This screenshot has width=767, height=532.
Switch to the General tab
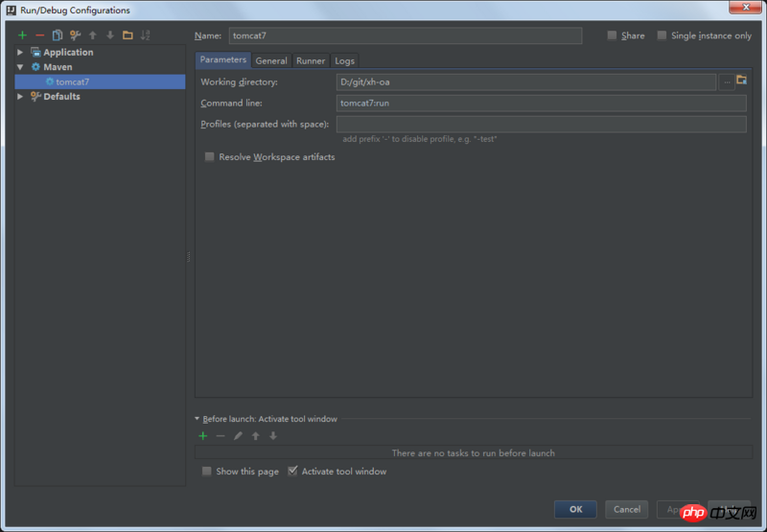(271, 60)
